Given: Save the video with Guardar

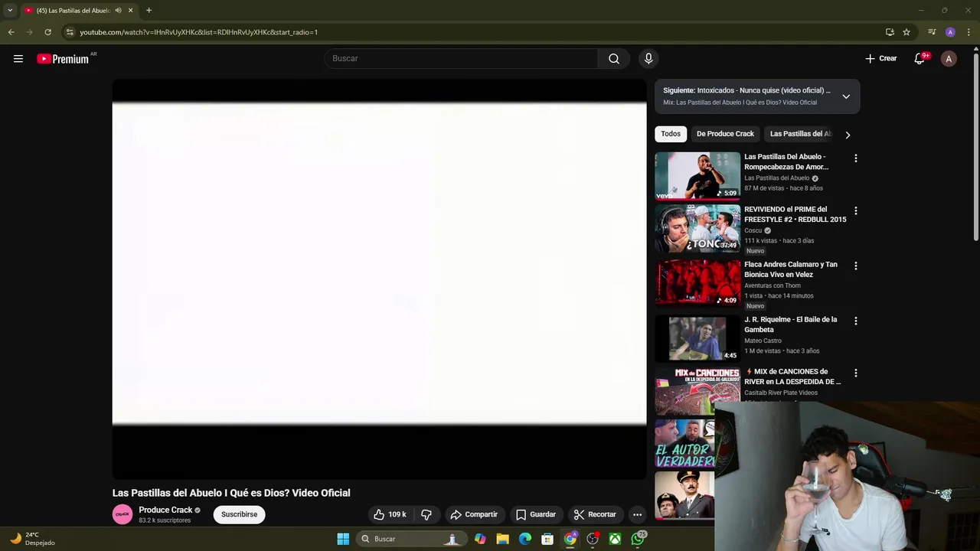Looking at the screenshot, I should (536, 514).
